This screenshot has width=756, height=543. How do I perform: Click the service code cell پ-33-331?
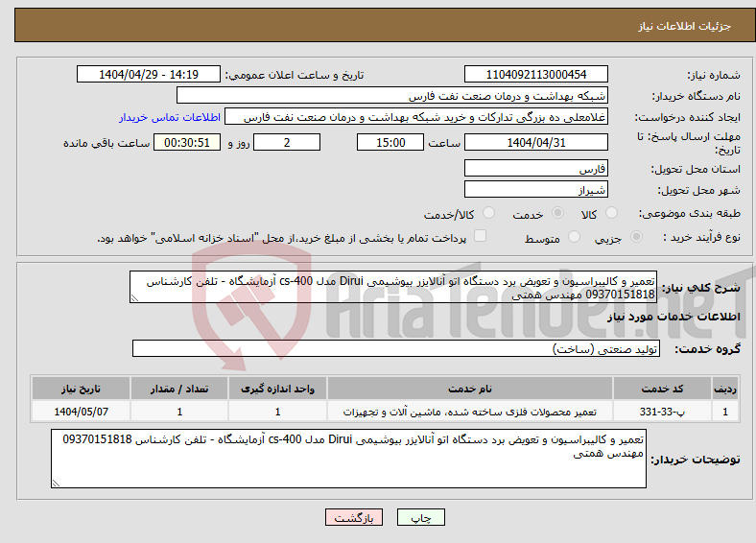pyautogui.click(x=663, y=412)
